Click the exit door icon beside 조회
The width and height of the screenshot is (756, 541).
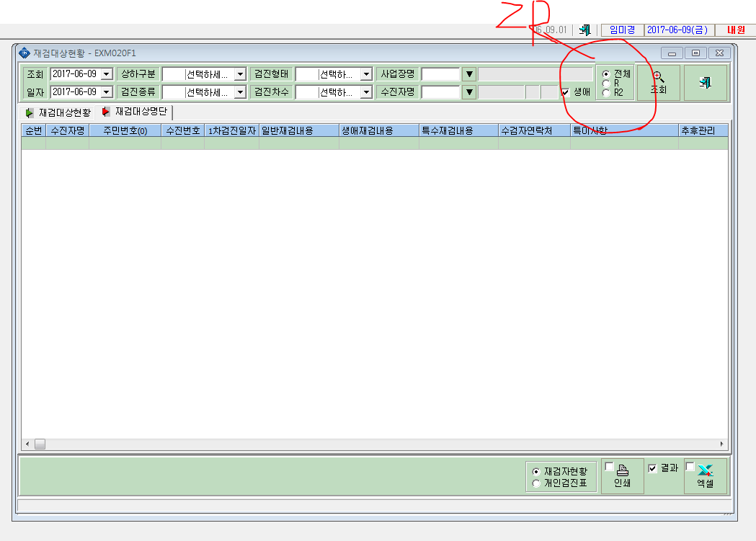tap(705, 83)
